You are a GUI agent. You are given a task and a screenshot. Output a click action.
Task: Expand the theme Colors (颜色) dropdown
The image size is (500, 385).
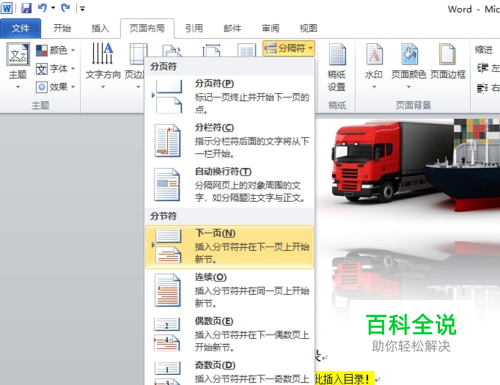coord(55,50)
